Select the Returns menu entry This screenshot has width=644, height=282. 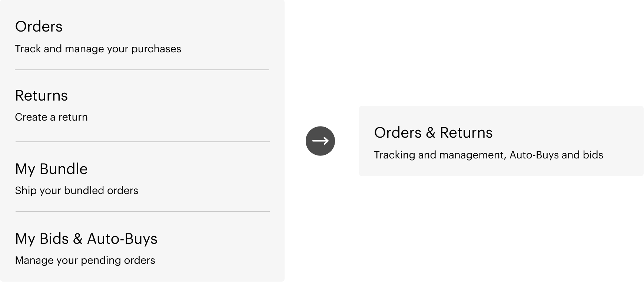42,96
